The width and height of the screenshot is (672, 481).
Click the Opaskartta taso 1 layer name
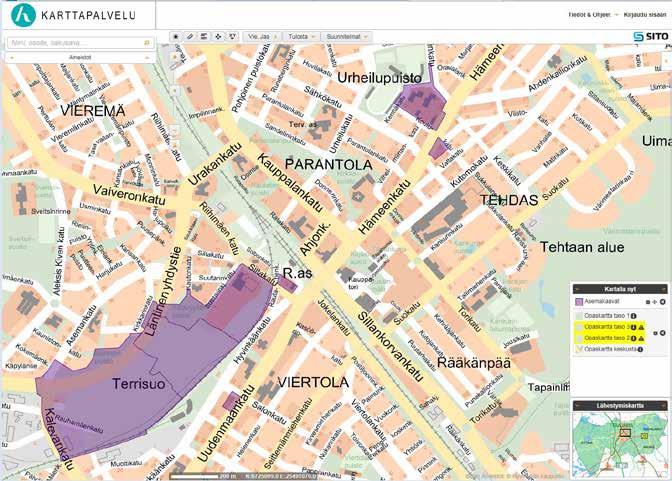coord(607,316)
